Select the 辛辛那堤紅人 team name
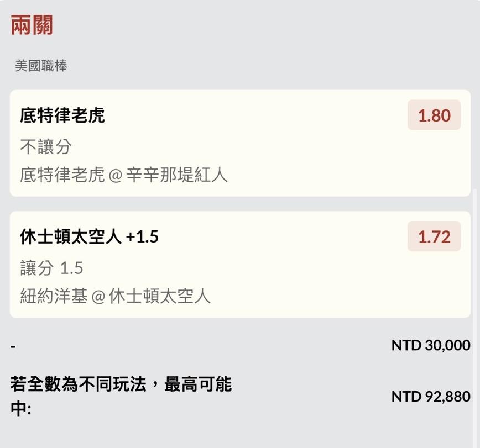The height and width of the screenshot is (448, 480). [x=178, y=175]
